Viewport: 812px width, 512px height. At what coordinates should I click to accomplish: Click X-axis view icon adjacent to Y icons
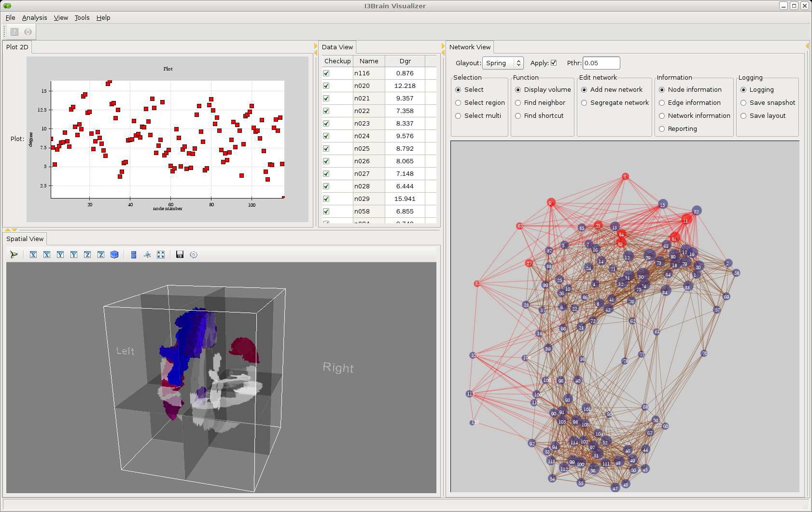pyautogui.click(x=47, y=255)
